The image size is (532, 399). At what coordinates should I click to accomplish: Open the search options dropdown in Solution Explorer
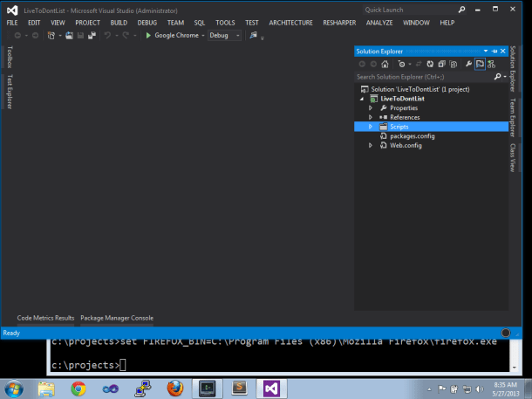pyautogui.click(x=505, y=77)
